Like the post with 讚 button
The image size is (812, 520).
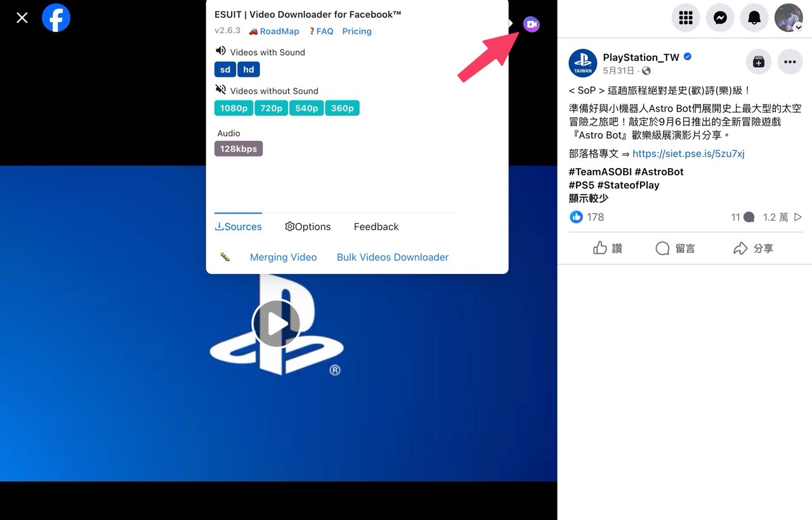608,248
